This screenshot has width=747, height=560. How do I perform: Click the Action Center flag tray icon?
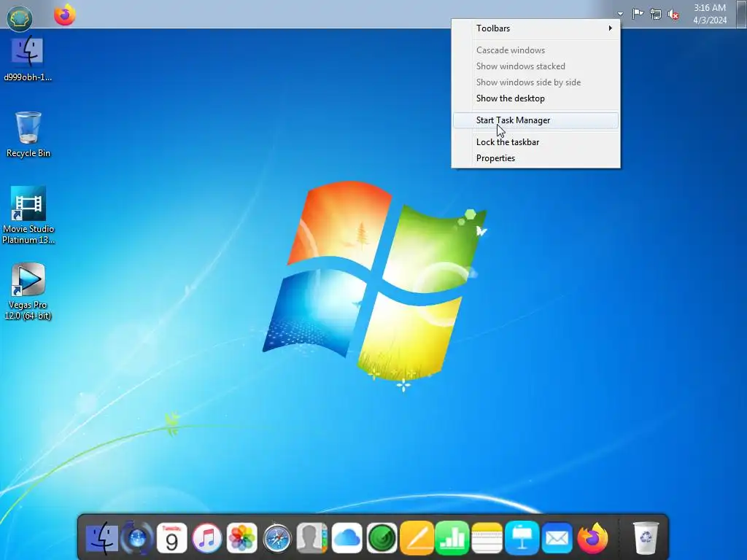638,14
